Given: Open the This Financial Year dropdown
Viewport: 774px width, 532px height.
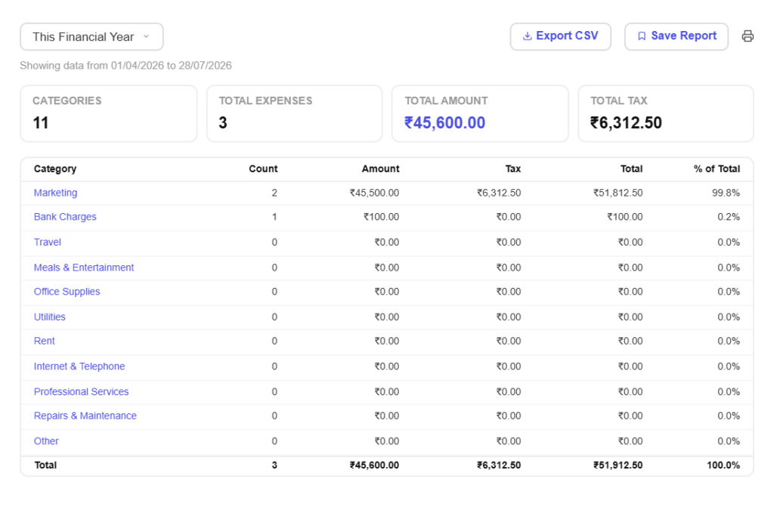Looking at the screenshot, I should coord(91,36).
